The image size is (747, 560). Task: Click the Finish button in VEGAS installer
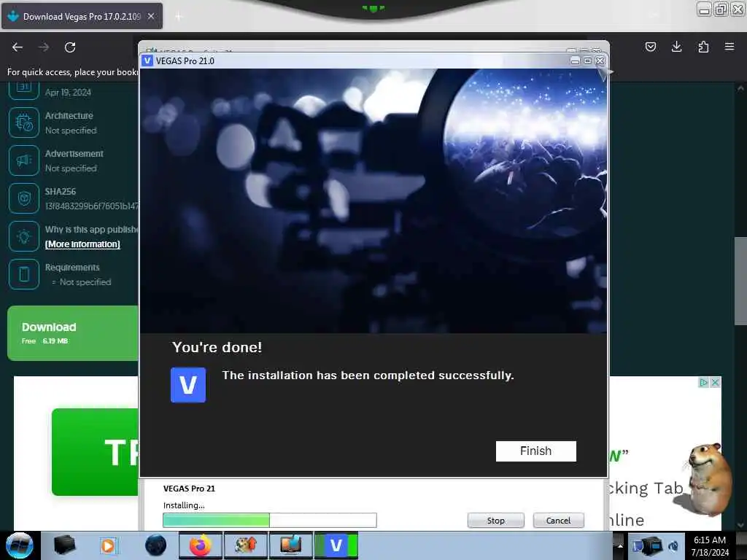(535, 451)
